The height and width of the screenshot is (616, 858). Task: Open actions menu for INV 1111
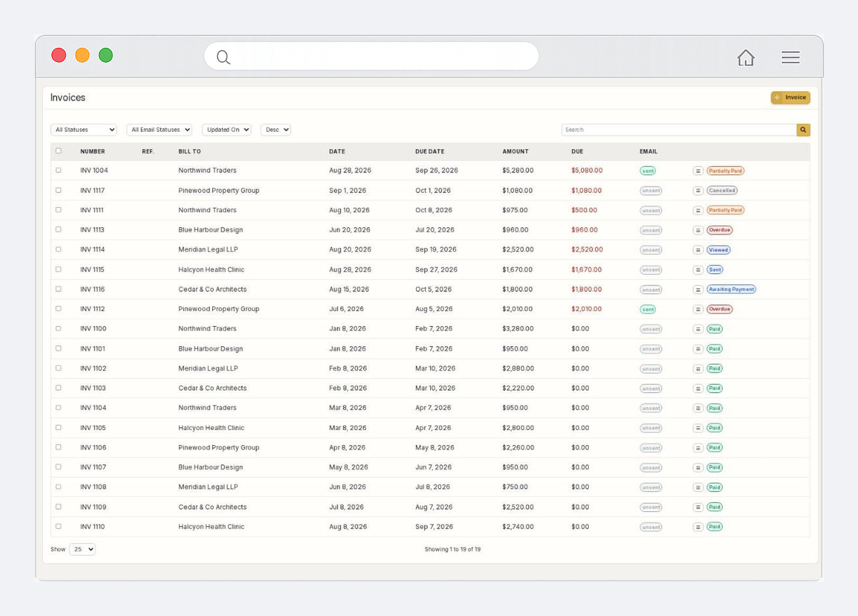698,210
